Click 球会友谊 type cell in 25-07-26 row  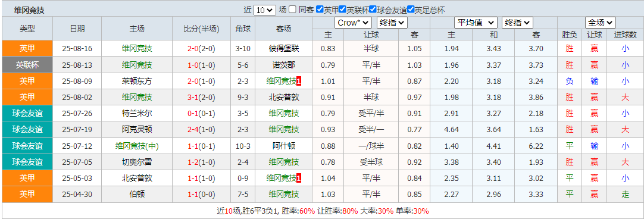point(27,114)
